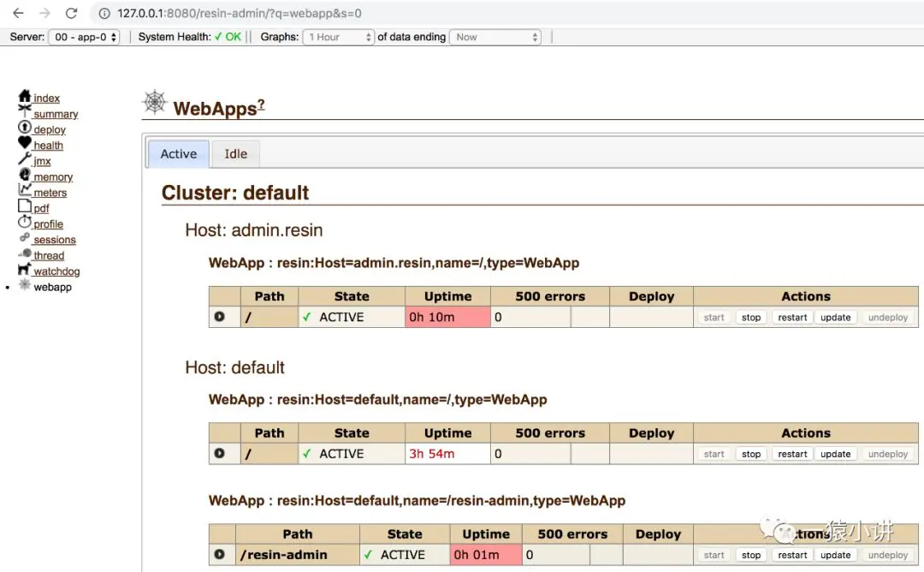This screenshot has width=924, height=572.
Task: Open the Graphs 1 Hour dropdown
Action: click(x=338, y=37)
